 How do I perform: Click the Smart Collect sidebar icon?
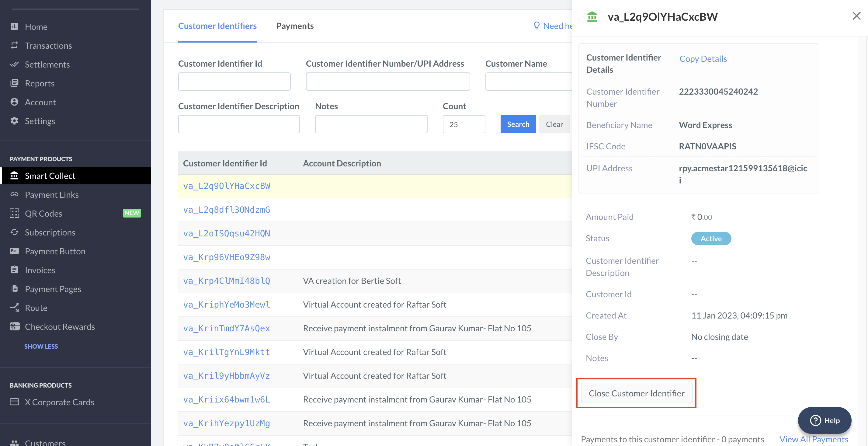click(15, 175)
